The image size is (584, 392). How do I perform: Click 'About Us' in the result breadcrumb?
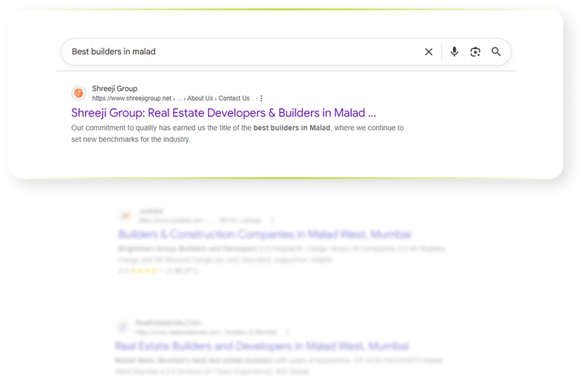coord(200,98)
